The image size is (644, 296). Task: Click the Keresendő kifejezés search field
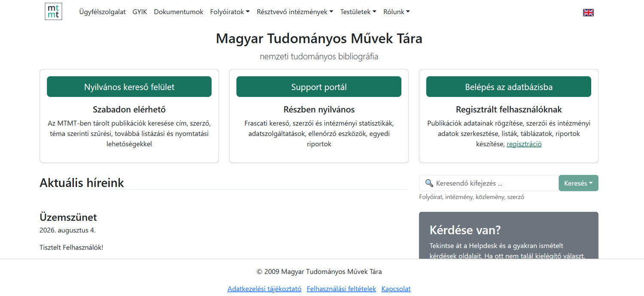[489, 183]
